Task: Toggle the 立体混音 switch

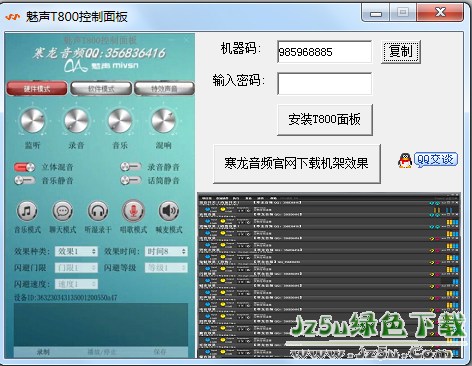Action: click(x=24, y=167)
